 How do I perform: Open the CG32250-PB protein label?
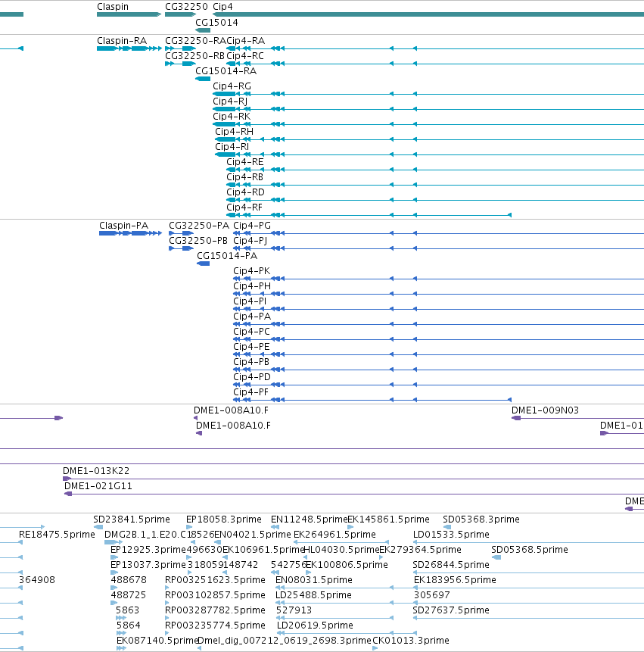click(198, 240)
